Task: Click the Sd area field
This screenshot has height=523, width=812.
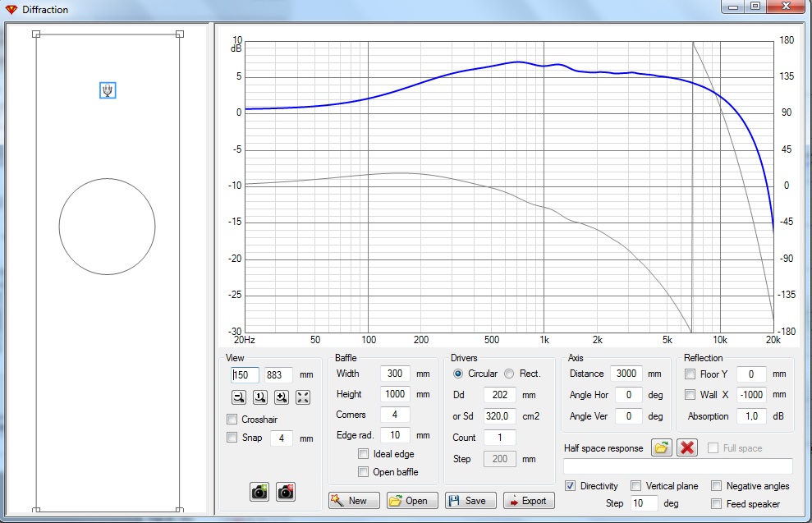Action: pos(500,415)
